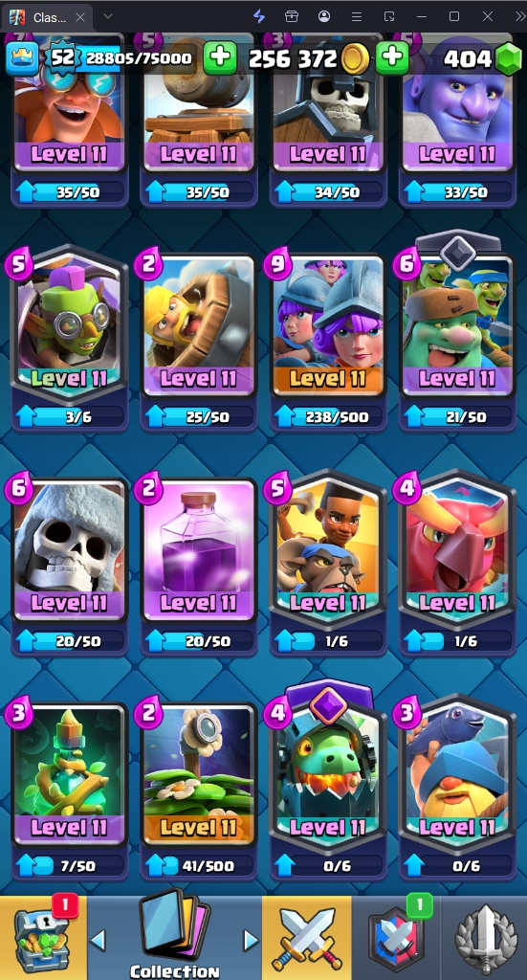Click right arrow beside Collection
Viewport: 527px width, 980px height.
click(x=251, y=940)
